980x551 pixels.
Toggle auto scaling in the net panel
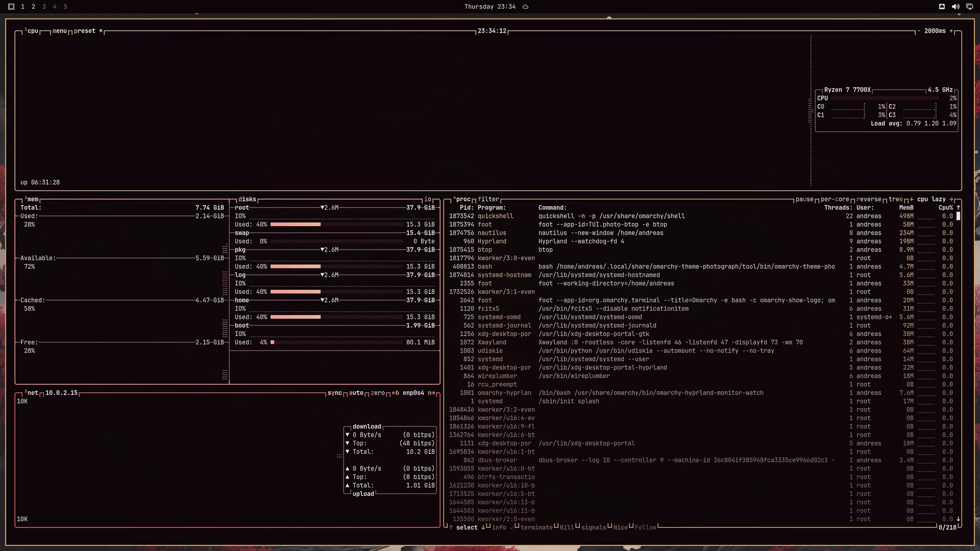356,393
